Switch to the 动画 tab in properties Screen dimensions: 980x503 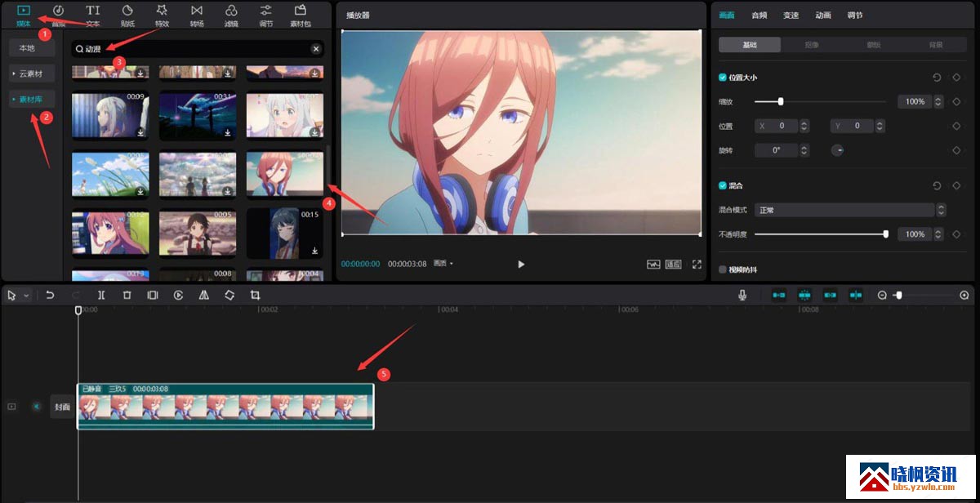coord(823,16)
